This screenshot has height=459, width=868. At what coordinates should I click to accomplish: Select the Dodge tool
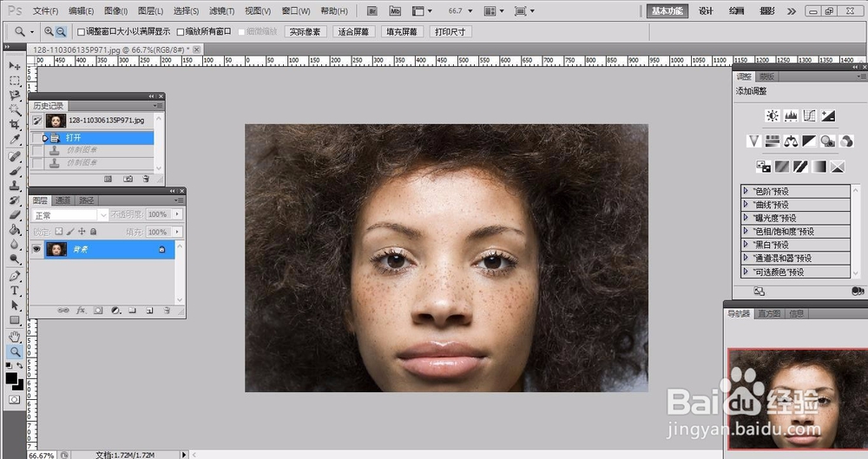click(15, 259)
